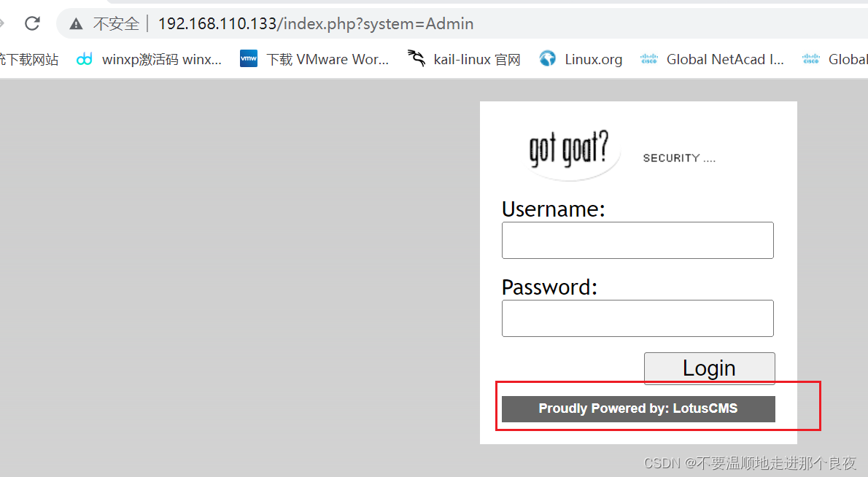Click the Cisco icon beside Global NetAcad
The width and height of the screenshot is (868, 477).
(648, 58)
